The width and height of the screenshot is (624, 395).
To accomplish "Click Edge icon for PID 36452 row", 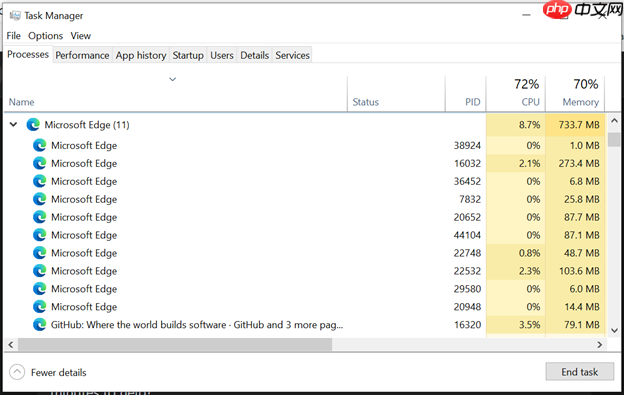I will click(x=39, y=181).
